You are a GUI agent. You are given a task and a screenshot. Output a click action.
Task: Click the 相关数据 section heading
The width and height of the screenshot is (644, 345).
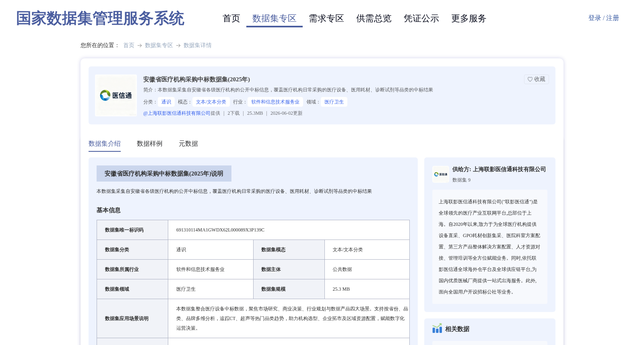(457, 329)
